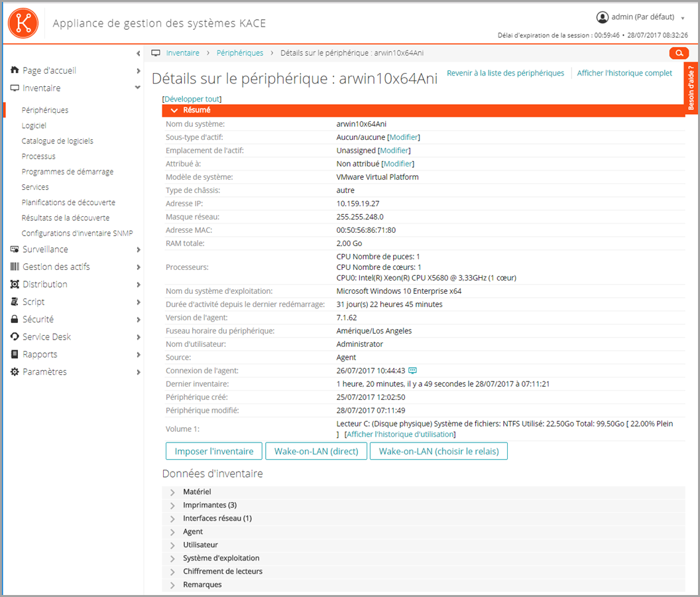This screenshot has height=597, width=700.
Task: Open Planifications de découverte in sidebar
Action: point(68,202)
